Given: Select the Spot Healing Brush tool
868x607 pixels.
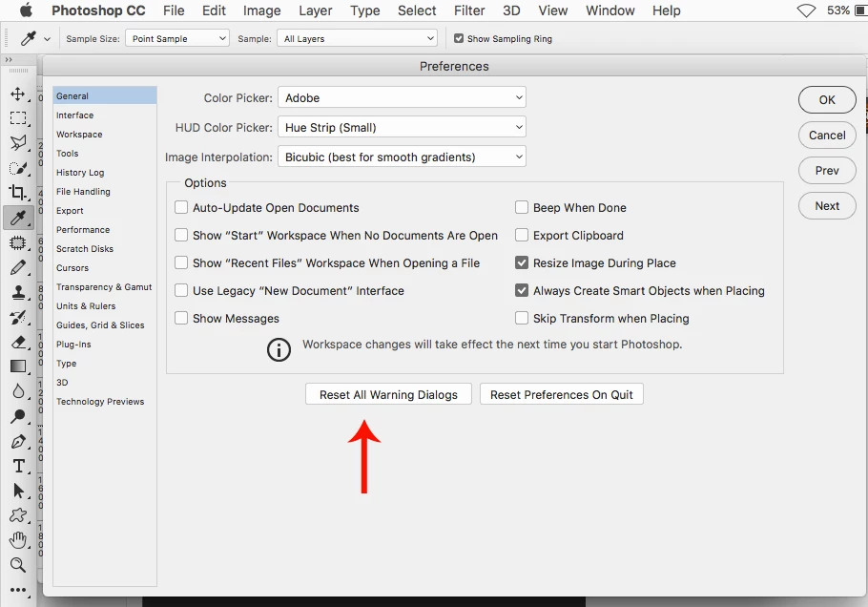Looking at the screenshot, I should click(x=18, y=242).
